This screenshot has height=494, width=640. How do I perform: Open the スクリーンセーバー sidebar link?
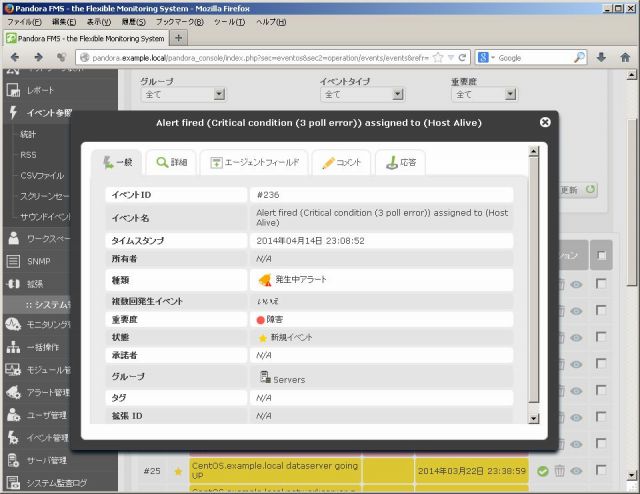coord(44,196)
